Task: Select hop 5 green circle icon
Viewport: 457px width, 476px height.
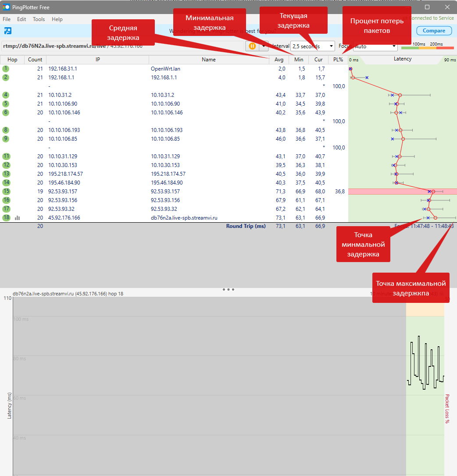Action: click(6, 104)
